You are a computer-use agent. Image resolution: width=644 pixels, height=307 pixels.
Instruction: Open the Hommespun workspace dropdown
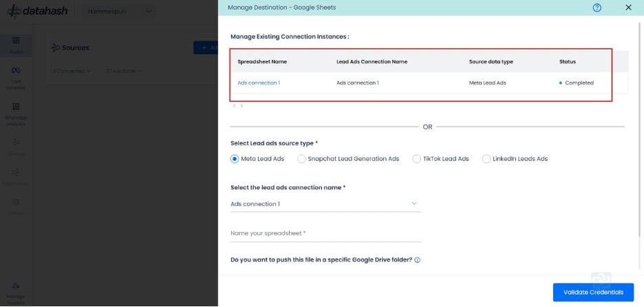click(x=119, y=12)
